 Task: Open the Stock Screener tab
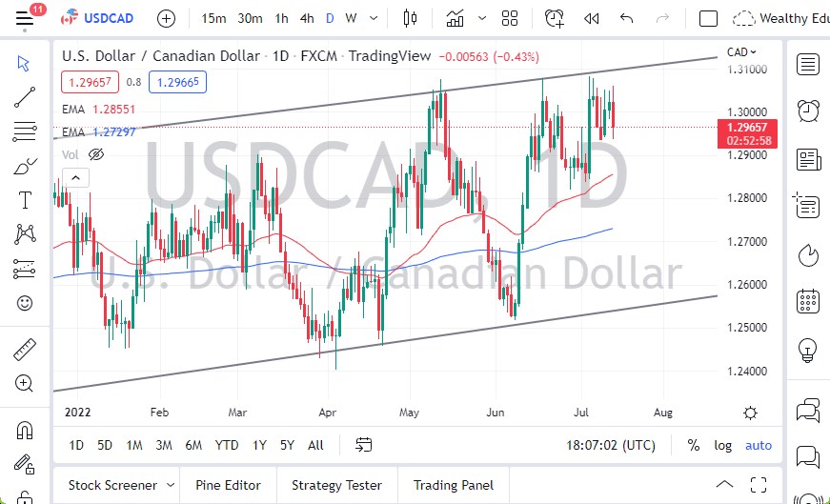112,485
